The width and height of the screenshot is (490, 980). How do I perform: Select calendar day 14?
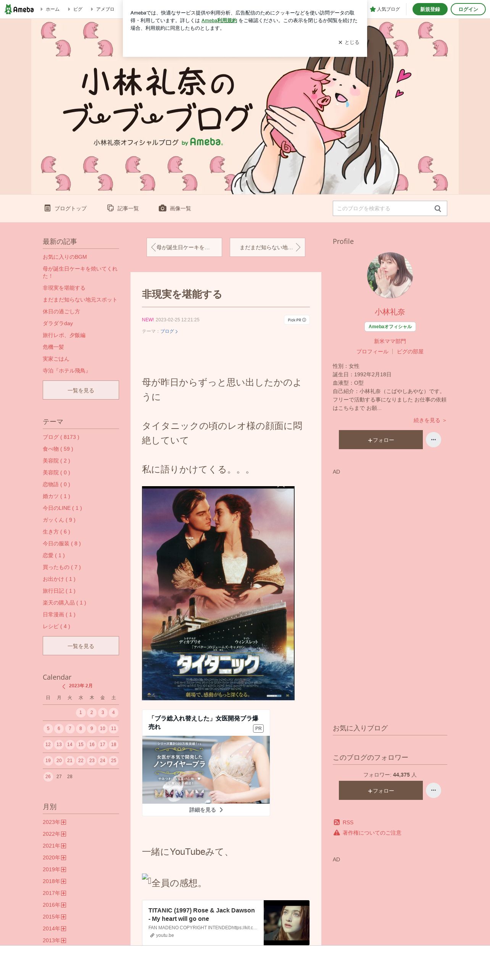[x=70, y=745]
